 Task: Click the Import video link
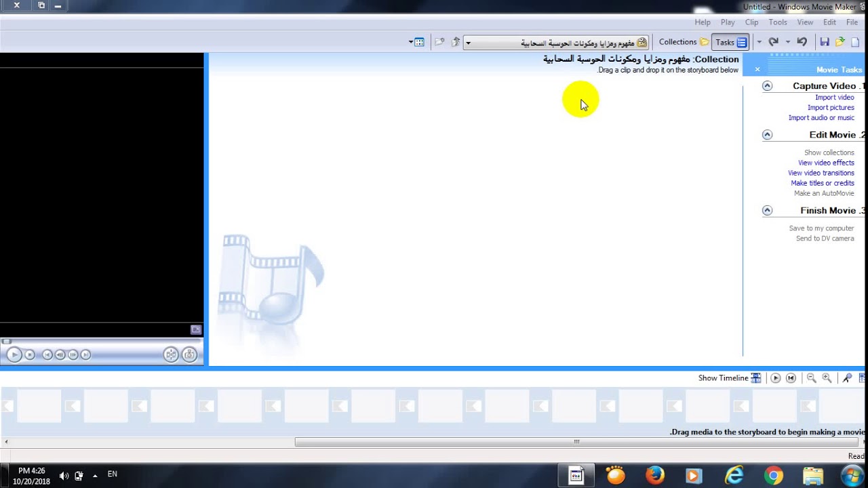point(834,98)
